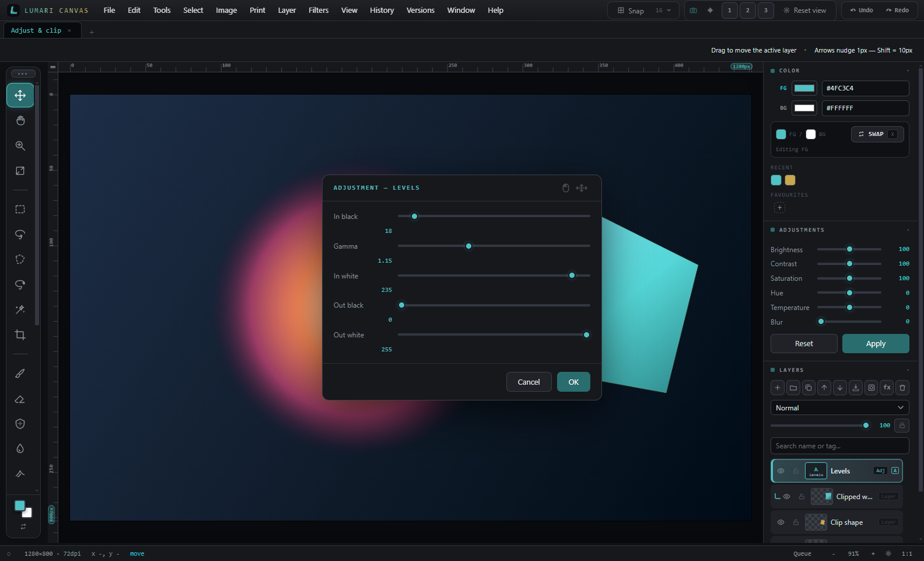This screenshot has height=561, width=924.
Task: Click the move-dialog handle icon in Levels dialog
Action: click(582, 188)
